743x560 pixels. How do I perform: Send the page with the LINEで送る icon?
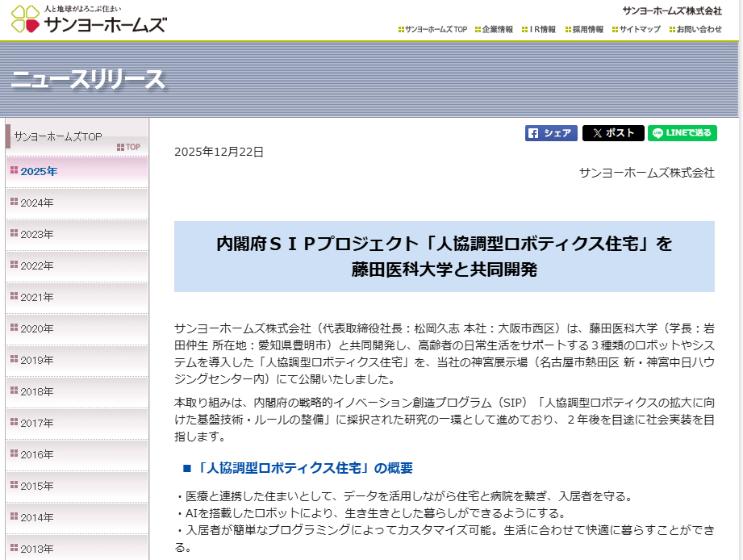coord(682,134)
